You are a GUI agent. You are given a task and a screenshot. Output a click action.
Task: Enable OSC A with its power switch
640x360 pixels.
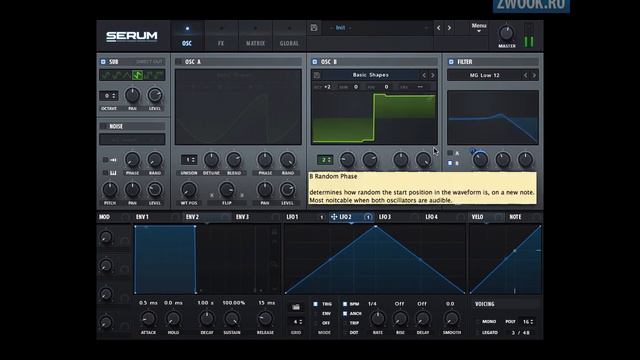pyautogui.click(x=178, y=62)
